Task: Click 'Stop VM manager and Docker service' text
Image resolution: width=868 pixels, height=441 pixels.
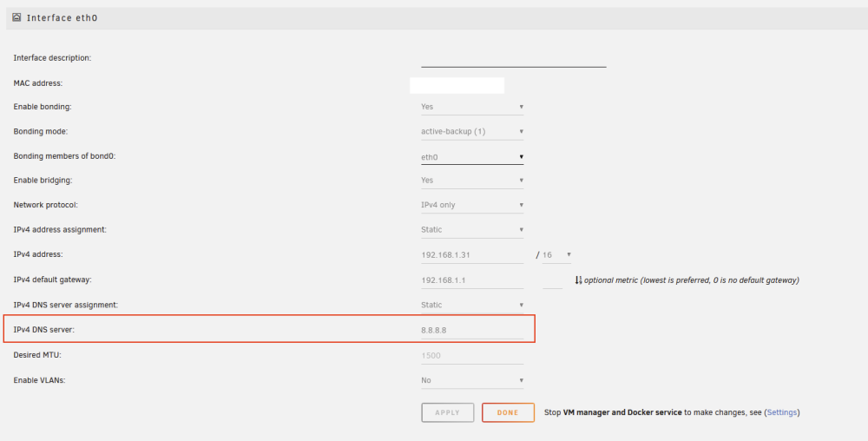Action: point(614,412)
